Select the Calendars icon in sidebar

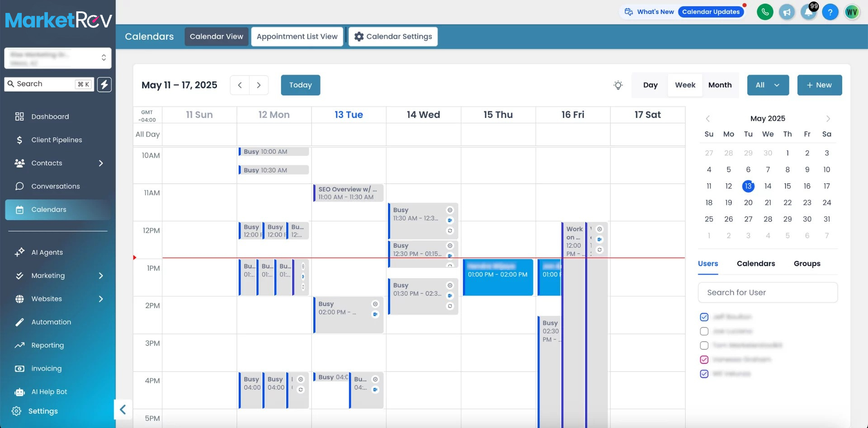[x=19, y=210]
